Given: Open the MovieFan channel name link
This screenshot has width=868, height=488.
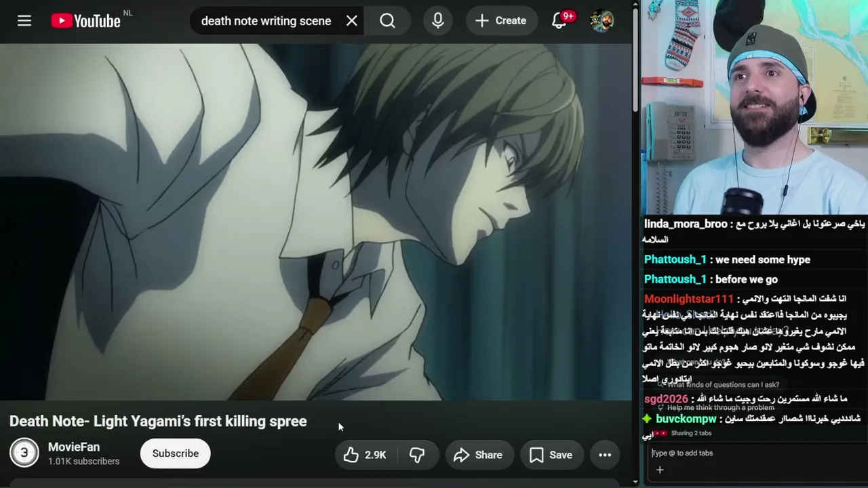Looking at the screenshot, I should pos(74,447).
